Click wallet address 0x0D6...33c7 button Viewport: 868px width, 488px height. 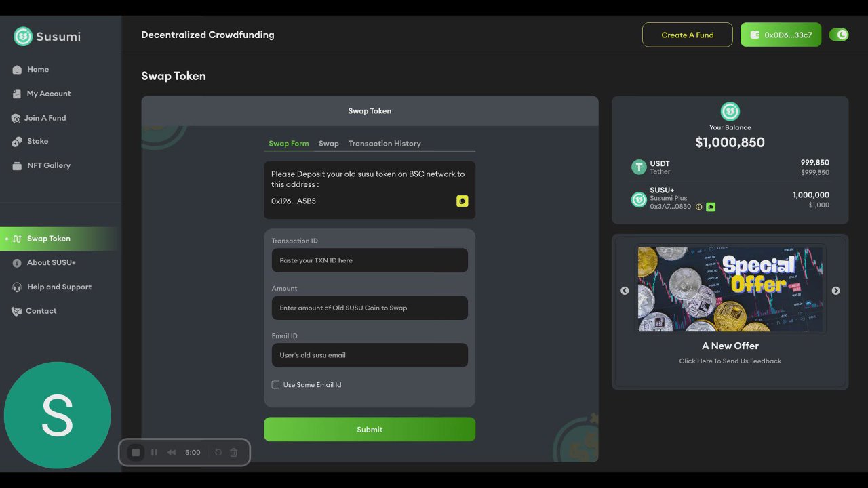[781, 35]
